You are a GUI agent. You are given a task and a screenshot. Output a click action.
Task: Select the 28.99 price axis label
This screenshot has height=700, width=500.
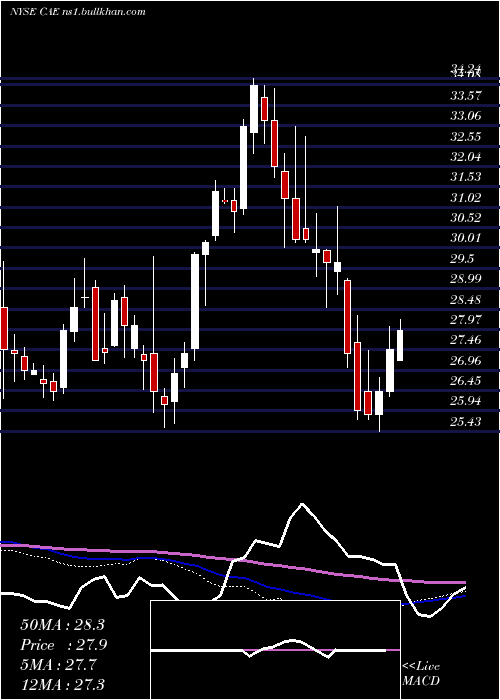466,279
